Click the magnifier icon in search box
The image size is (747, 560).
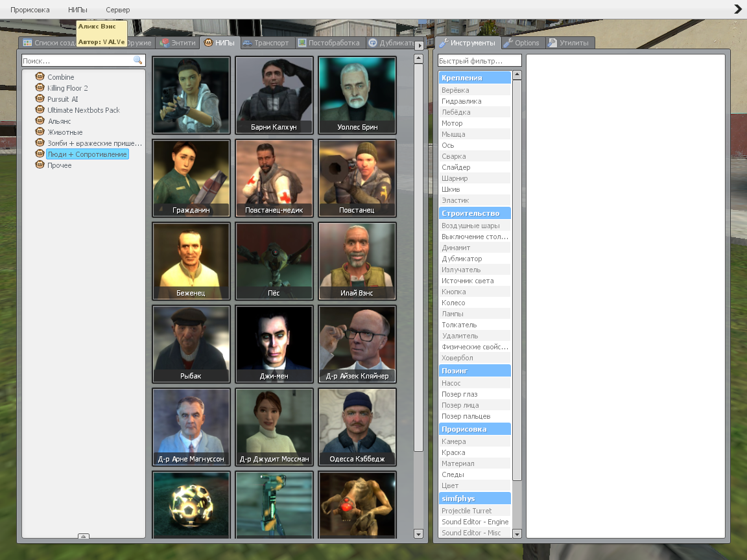pos(137,60)
